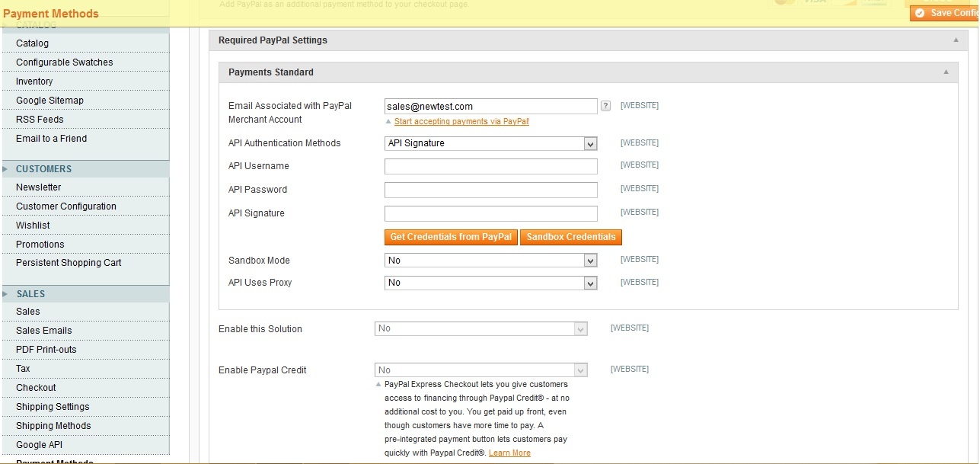Viewport: 980px width, 464px height.
Task: Click the SALES section header
Action: pos(85,294)
